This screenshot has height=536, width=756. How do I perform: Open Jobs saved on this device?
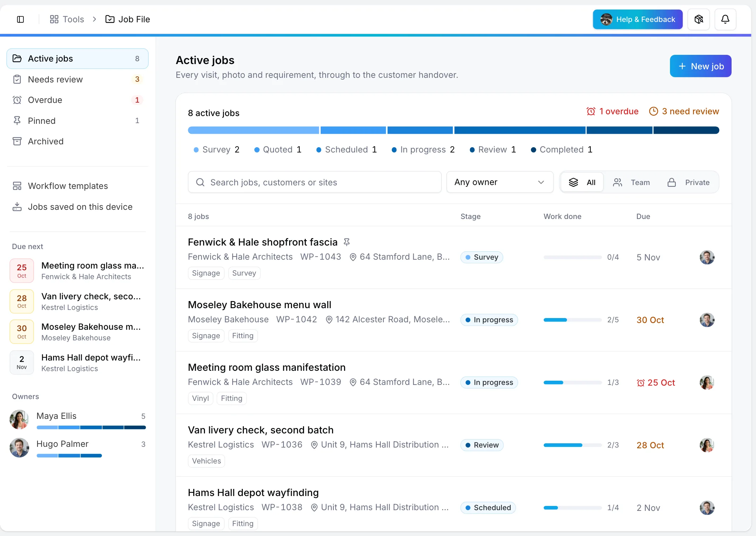pos(78,207)
